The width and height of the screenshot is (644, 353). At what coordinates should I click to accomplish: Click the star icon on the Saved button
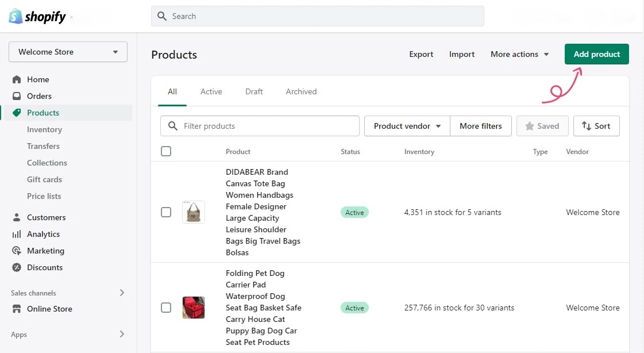point(530,126)
